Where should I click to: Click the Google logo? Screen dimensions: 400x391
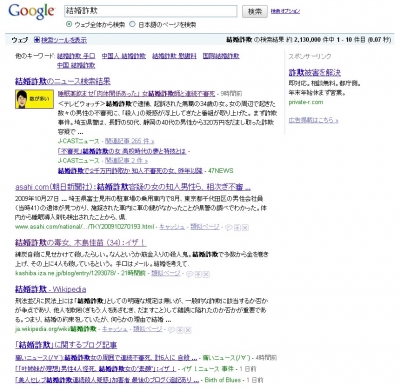(31, 12)
